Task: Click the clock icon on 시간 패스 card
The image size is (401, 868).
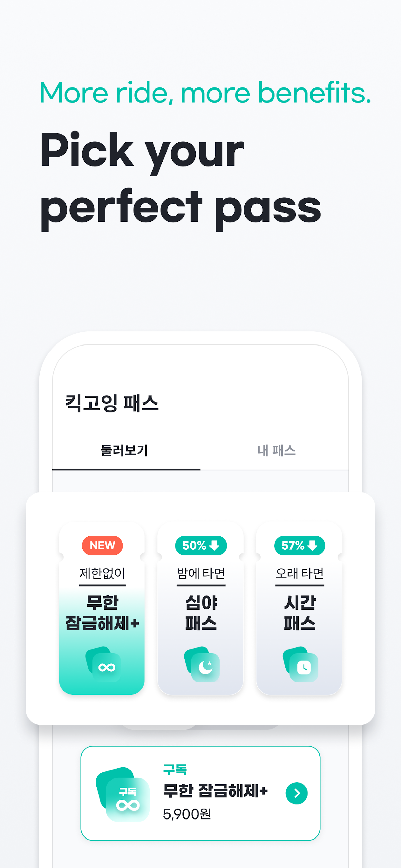Action: [304, 667]
